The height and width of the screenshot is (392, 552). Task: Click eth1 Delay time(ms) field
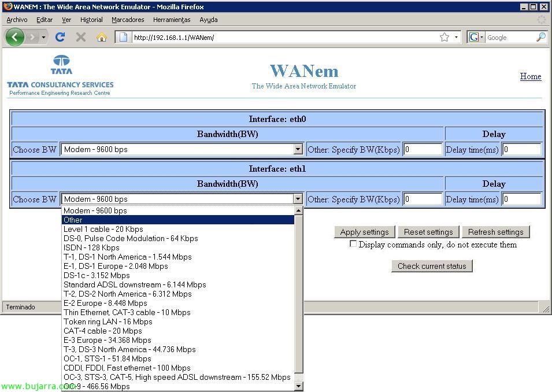(521, 199)
